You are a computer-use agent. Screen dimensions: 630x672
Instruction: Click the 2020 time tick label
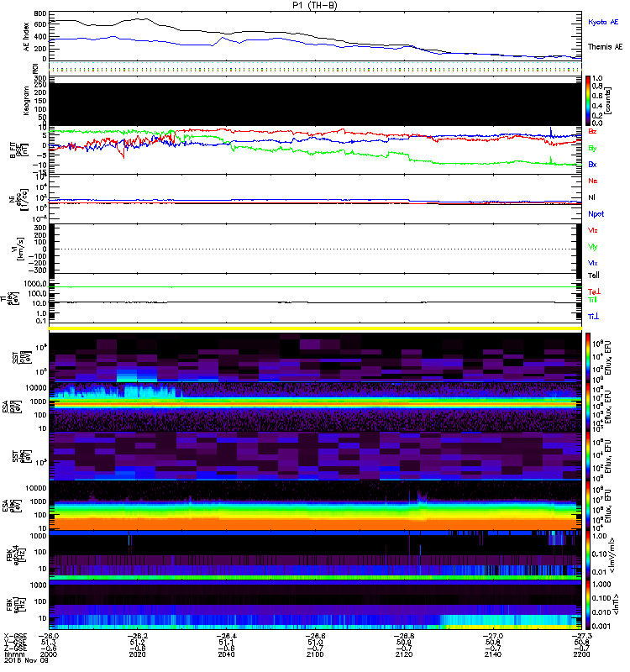tap(138, 654)
